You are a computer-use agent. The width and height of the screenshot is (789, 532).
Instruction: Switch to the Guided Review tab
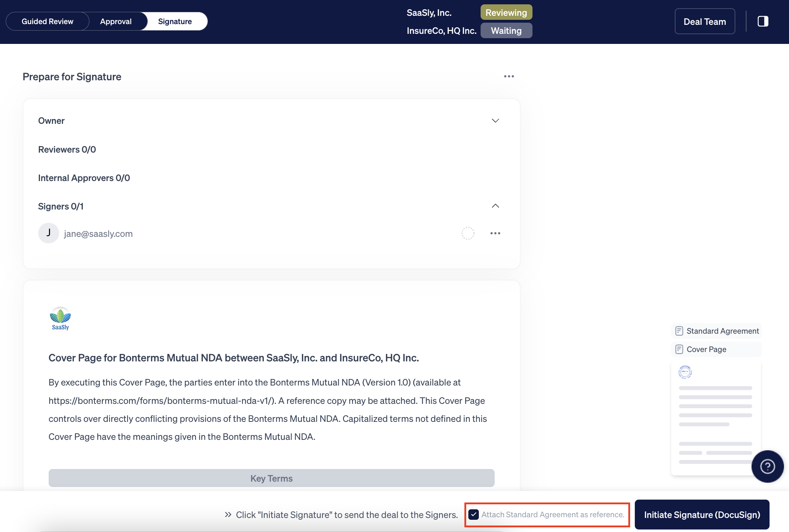(48, 21)
